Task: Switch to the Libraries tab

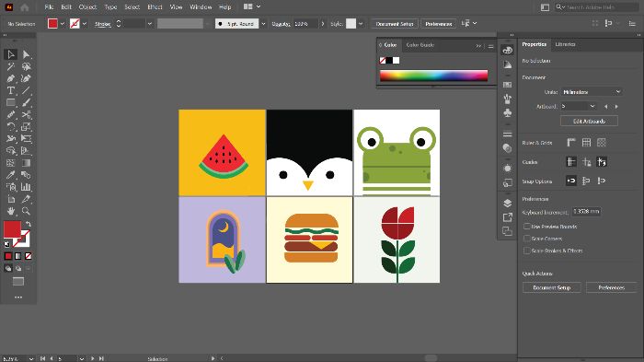Action: click(x=565, y=44)
